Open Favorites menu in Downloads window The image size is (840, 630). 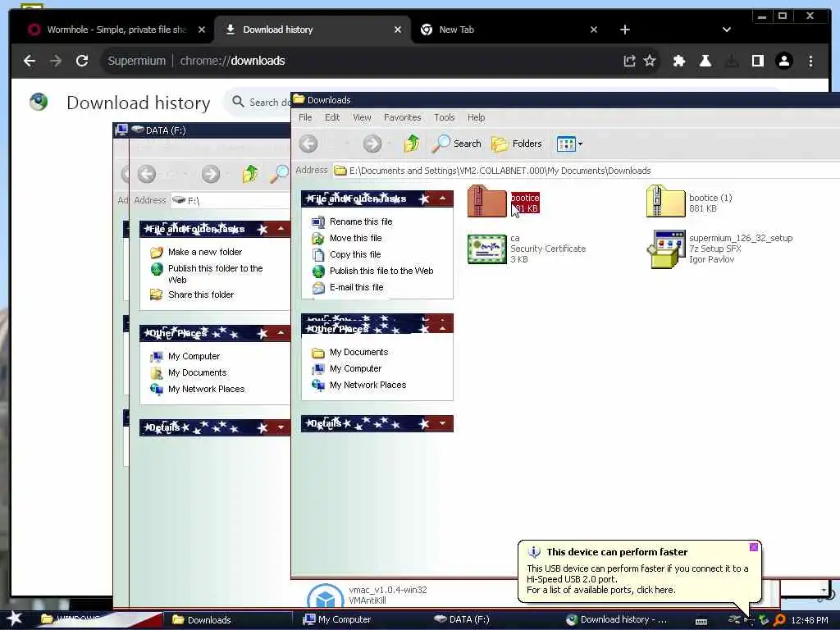[x=402, y=117]
